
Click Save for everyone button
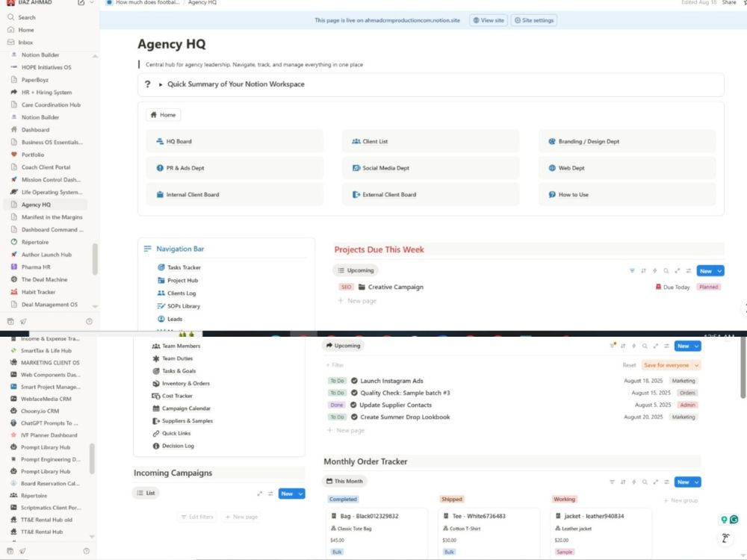[666, 365]
